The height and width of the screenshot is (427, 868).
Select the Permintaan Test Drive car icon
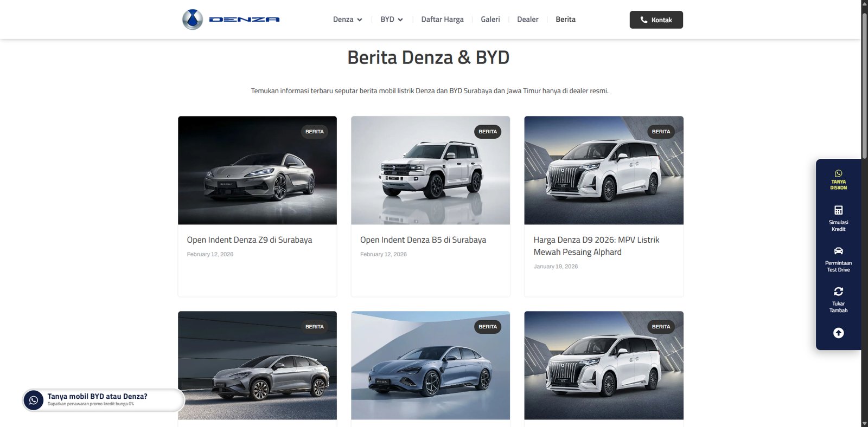pos(838,251)
